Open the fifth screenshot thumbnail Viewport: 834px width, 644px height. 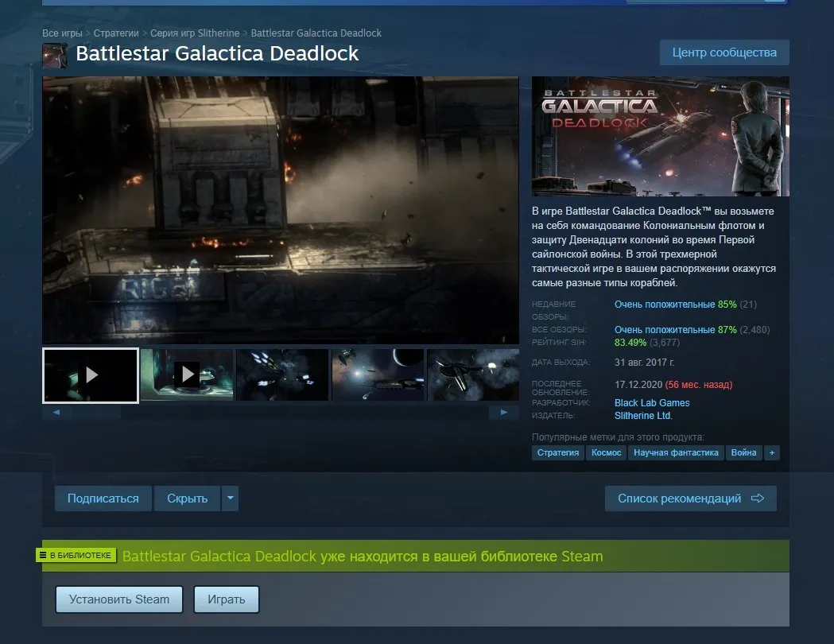[473, 375]
